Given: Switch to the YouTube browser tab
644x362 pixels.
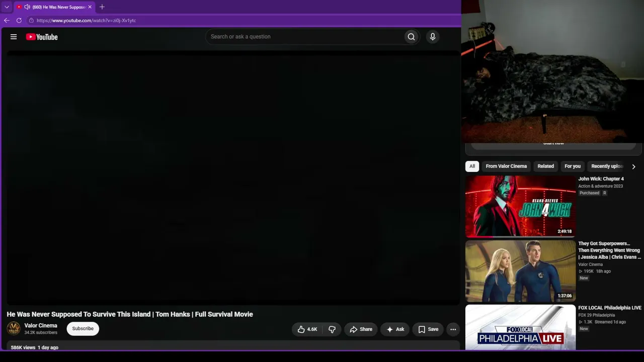Looking at the screenshot, I should coord(54,7).
